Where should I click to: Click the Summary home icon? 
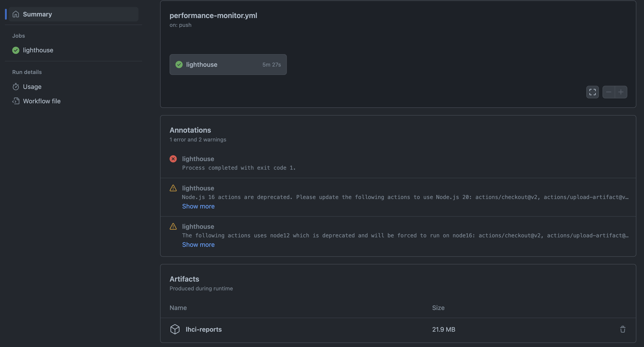[16, 14]
